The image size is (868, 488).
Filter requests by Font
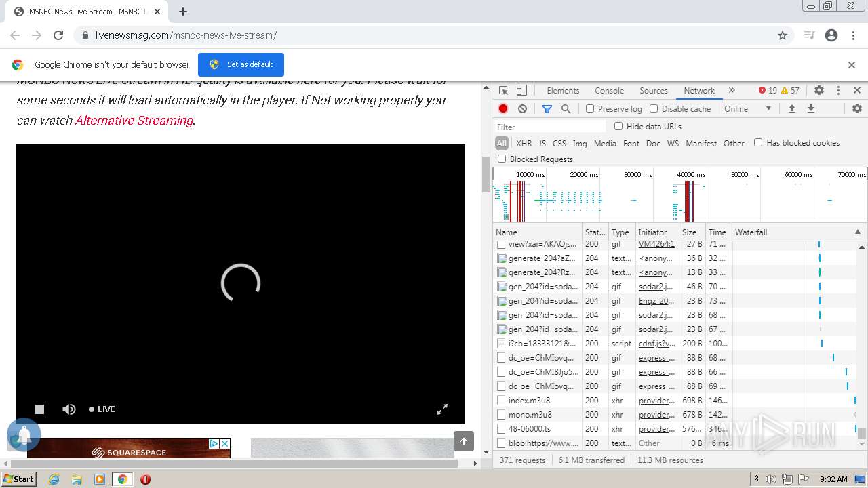click(631, 143)
